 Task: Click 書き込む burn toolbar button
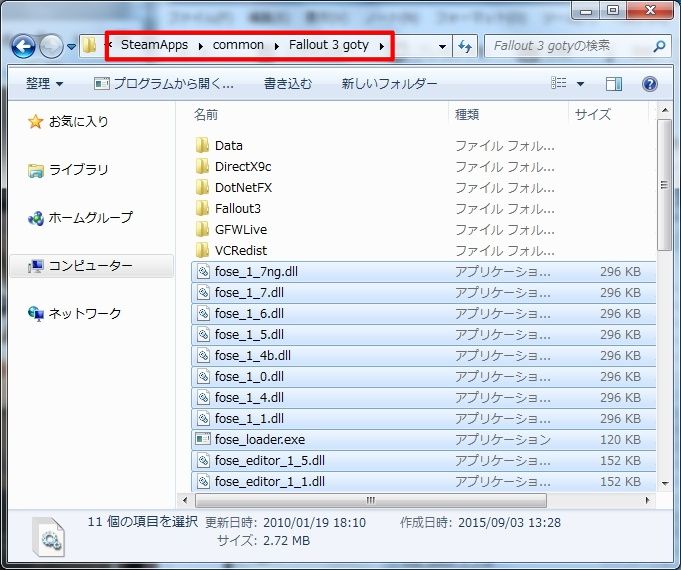point(288,83)
